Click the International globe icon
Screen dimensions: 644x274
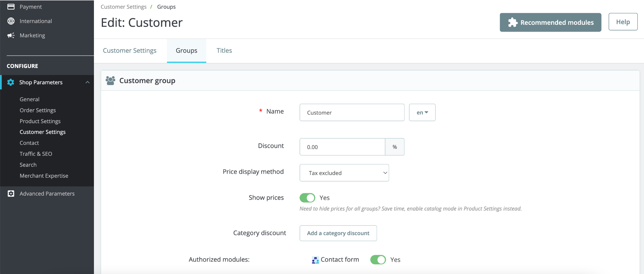pos(11,21)
